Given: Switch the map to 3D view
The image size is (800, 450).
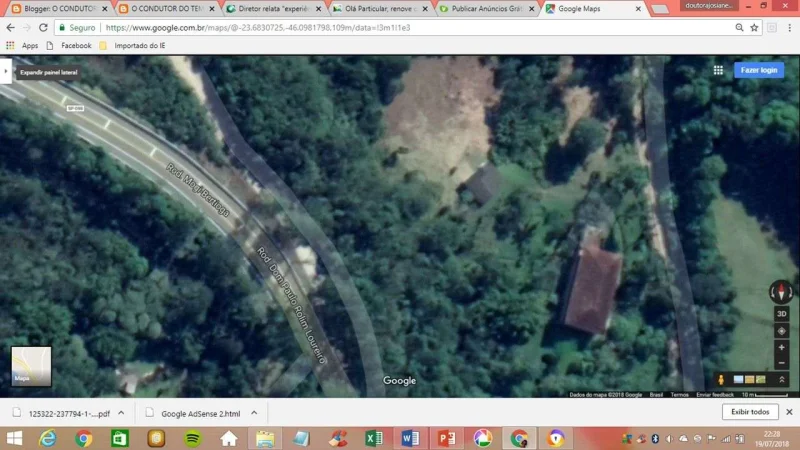Looking at the screenshot, I should [781, 314].
